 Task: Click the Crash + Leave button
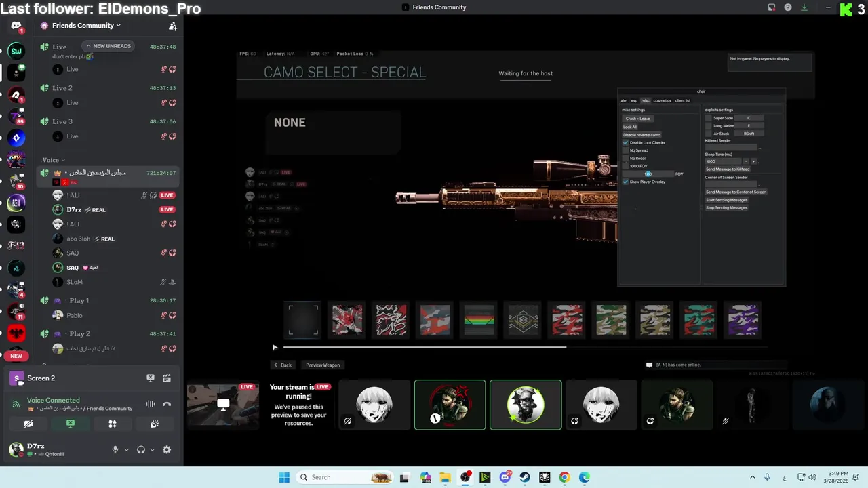click(638, 119)
